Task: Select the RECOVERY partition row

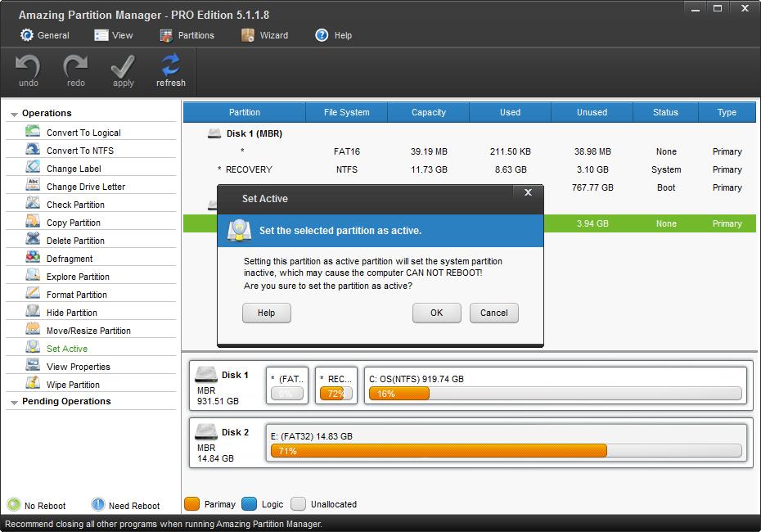Action: (470, 169)
